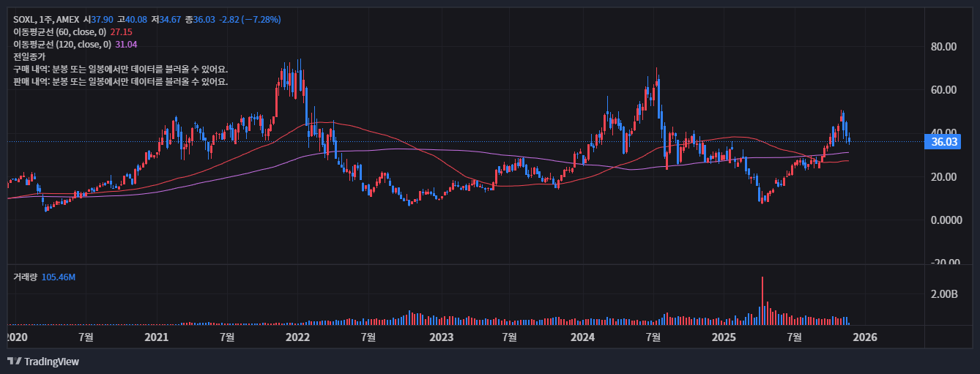
Task: Click the 구매 내역 legend line
Action: coord(120,69)
